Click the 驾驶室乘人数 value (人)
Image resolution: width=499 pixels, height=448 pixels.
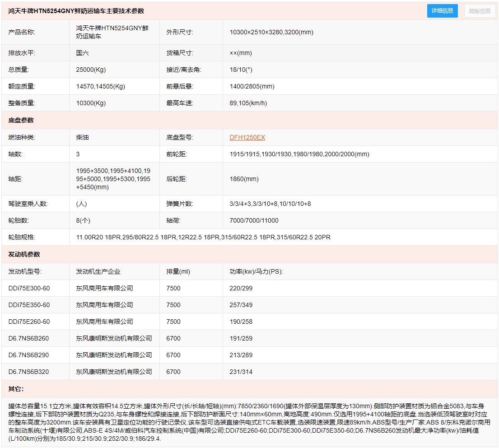tap(81, 204)
